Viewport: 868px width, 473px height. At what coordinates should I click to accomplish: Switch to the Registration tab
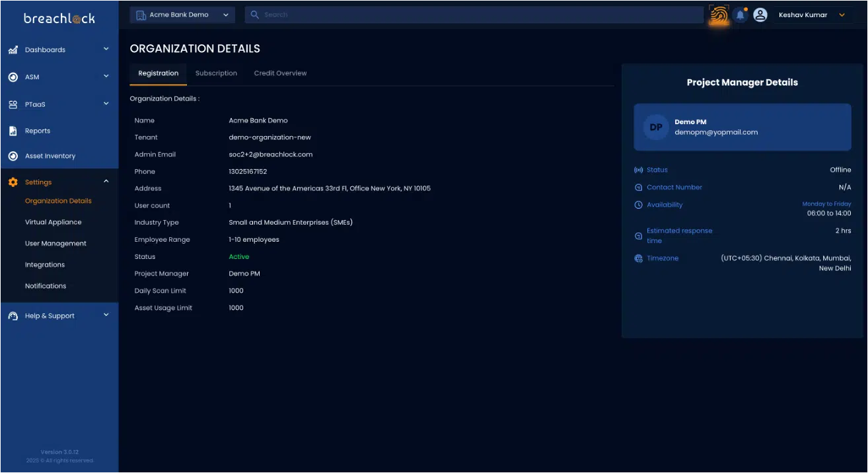point(158,73)
